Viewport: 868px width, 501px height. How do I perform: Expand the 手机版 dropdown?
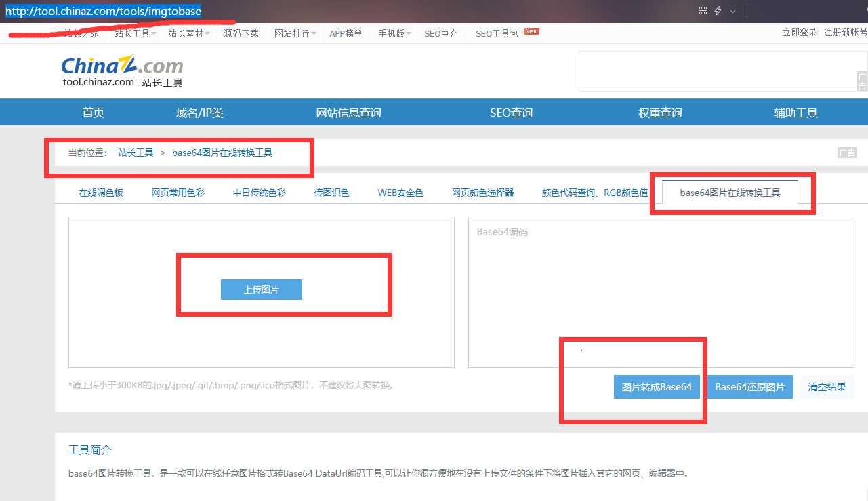pyautogui.click(x=395, y=33)
